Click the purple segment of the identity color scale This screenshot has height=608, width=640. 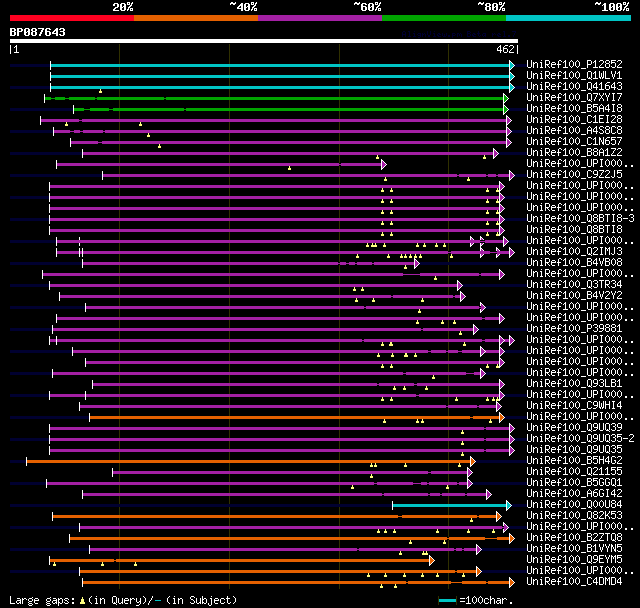point(320,18)
